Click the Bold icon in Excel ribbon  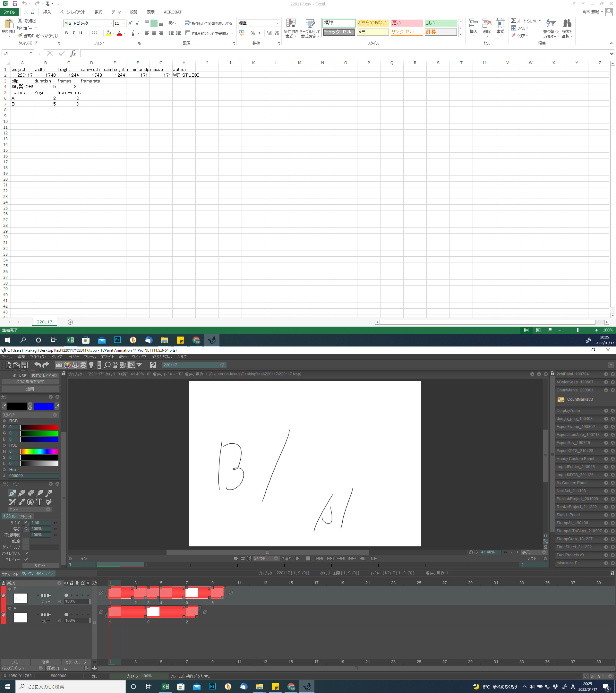click(66, 33)
